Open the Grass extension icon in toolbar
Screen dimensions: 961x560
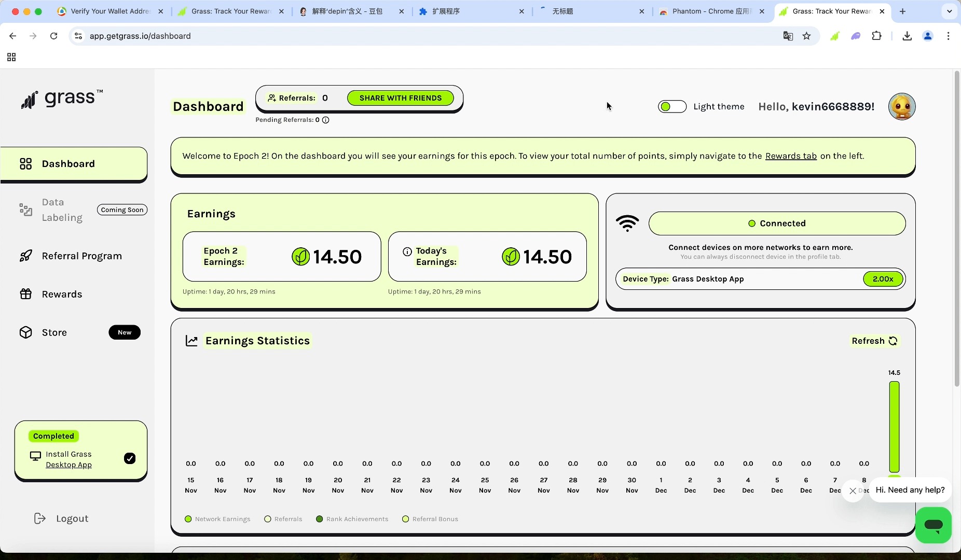(x=834, y=36)
